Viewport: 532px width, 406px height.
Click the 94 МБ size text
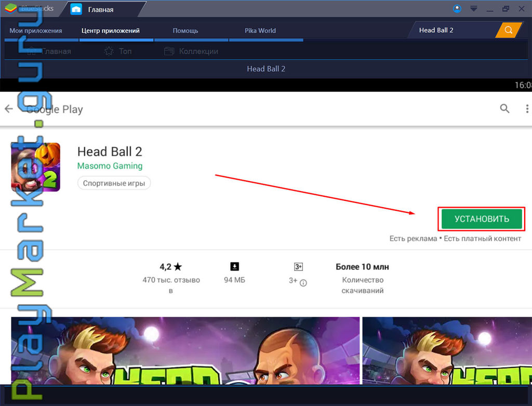click(234, 280)
